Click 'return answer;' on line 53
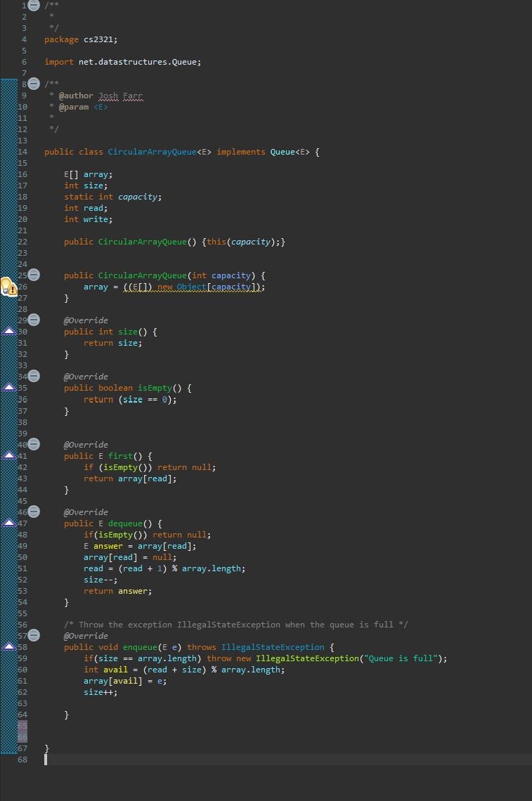 click(118, 591)
